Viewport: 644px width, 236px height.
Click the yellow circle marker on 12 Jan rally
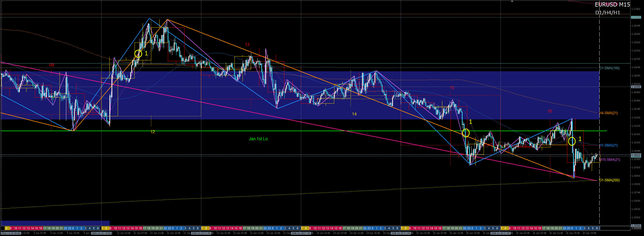[x=138, y=54]
